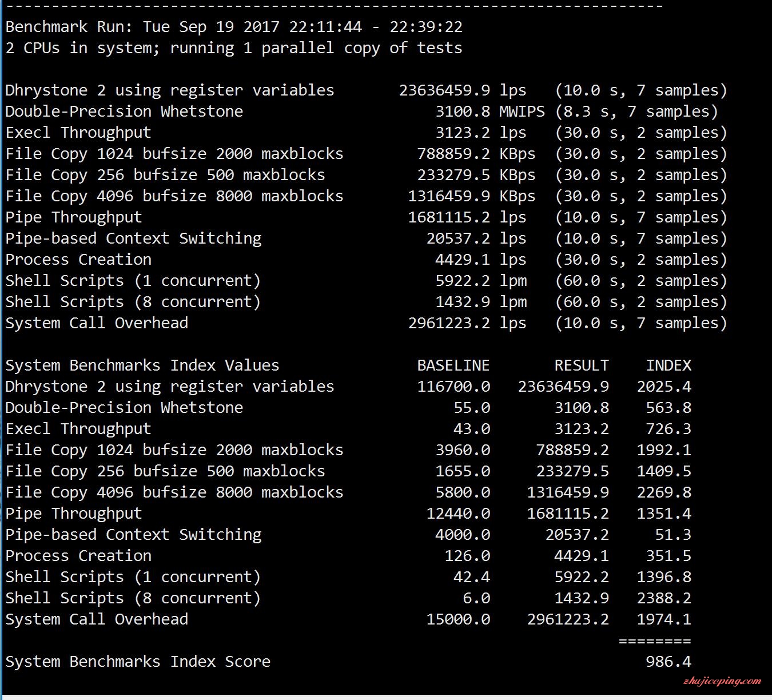Click the baseline value 3960.0
Screen dimensions: 772x700
(463, 450)
